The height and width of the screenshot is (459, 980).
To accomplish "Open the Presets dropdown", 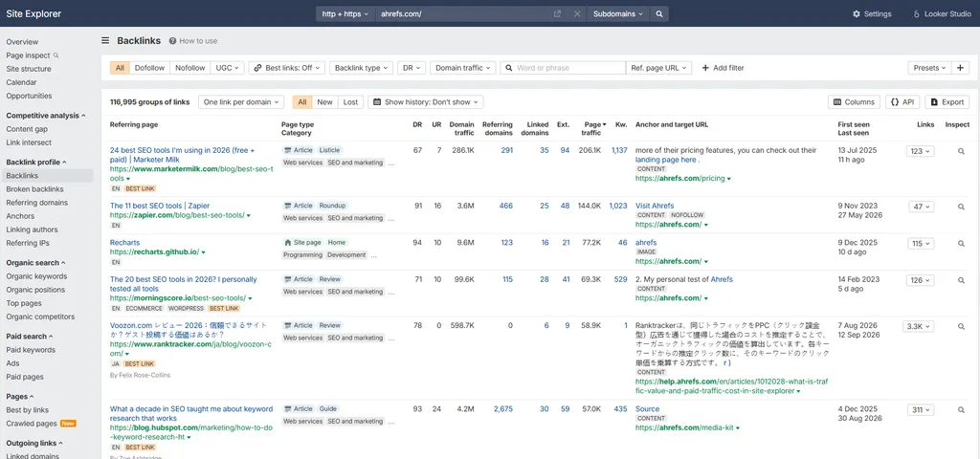I will pos(929,68).
